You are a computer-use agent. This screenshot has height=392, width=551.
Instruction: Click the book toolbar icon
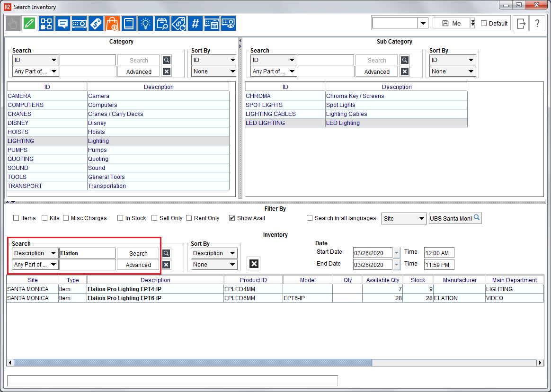coord(129,23)
